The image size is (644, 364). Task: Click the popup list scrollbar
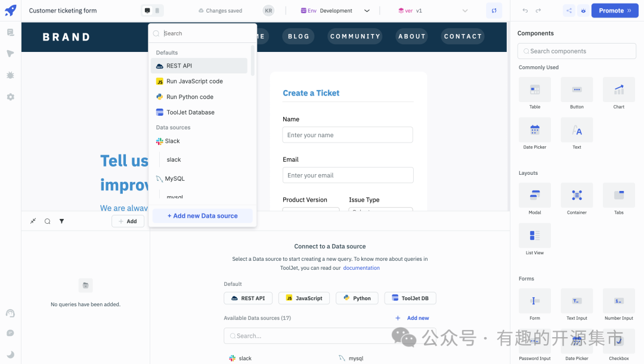(253, 60)
